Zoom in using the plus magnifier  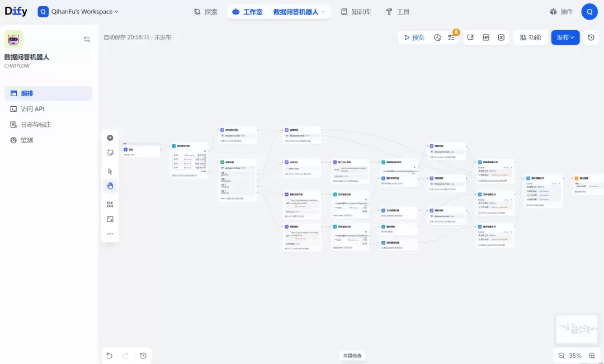tap(592, 356)
